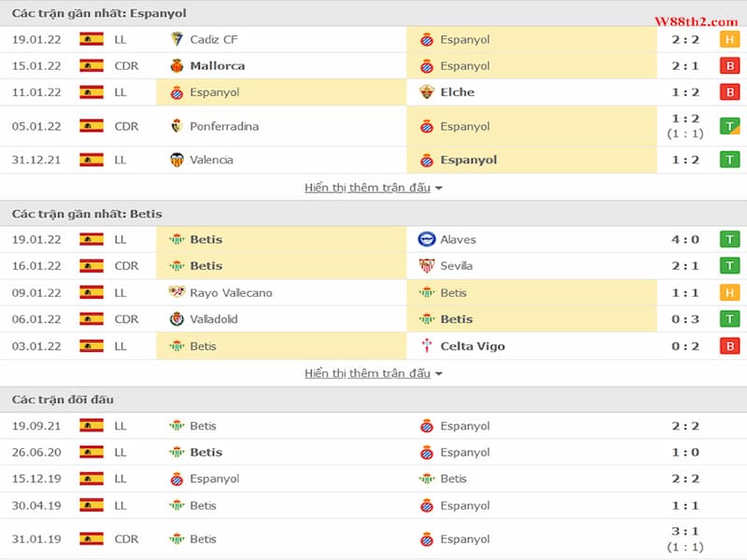The width and height of the screenshot is (747, 560).
Task: Click Sevilla team name
Action: click(x=457, y=266)
